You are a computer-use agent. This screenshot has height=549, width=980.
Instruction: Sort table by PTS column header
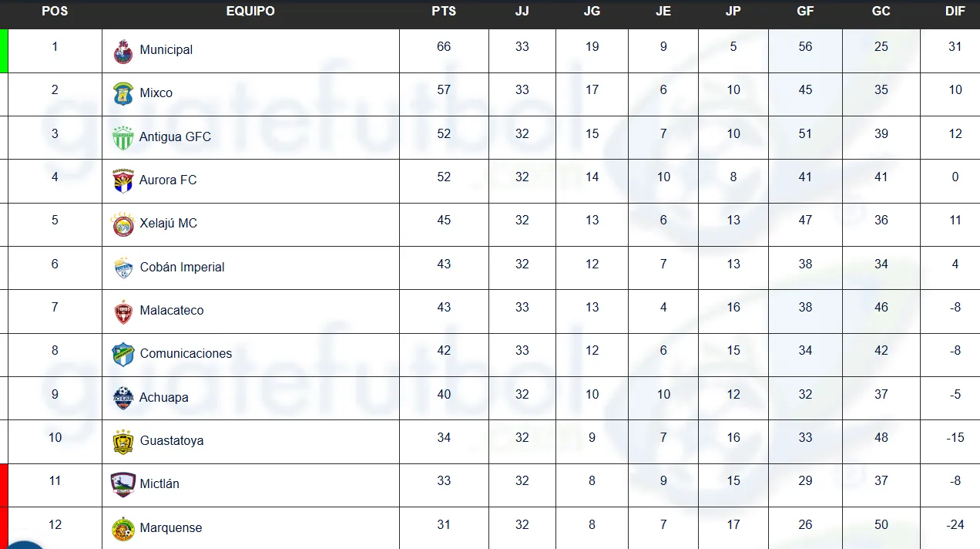click(x=444, y=12)
